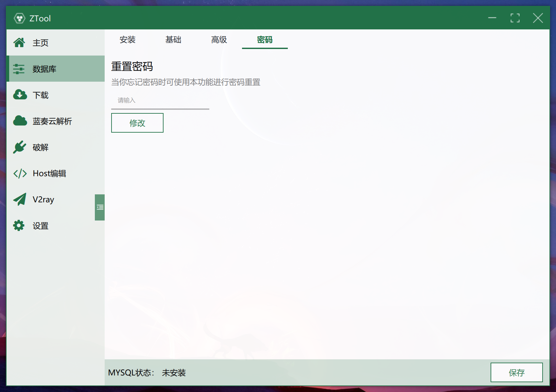Click the 修改 button

pyautogui.click(x=137, y=123)
